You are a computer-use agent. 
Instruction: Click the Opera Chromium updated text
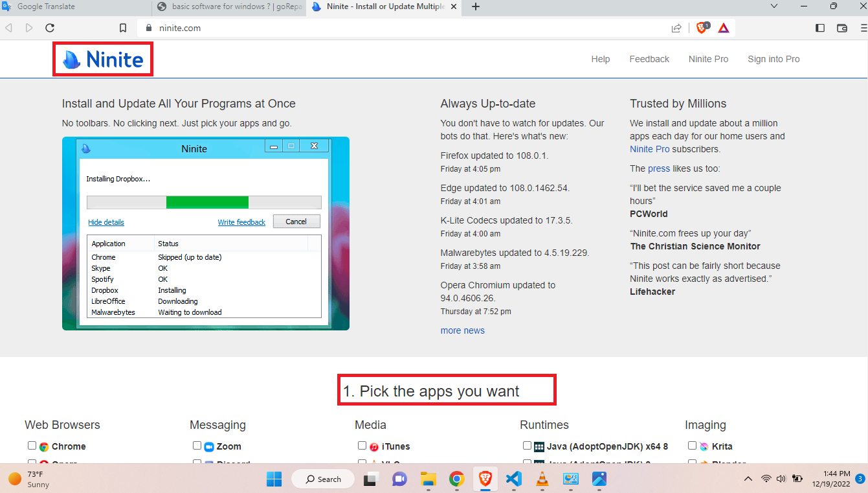(x=498, y=292)
